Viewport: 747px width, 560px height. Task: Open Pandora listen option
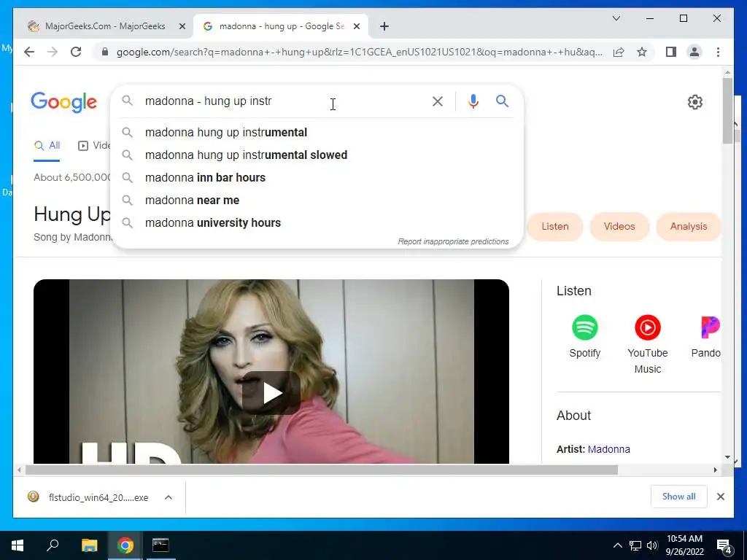pos(706,337)
